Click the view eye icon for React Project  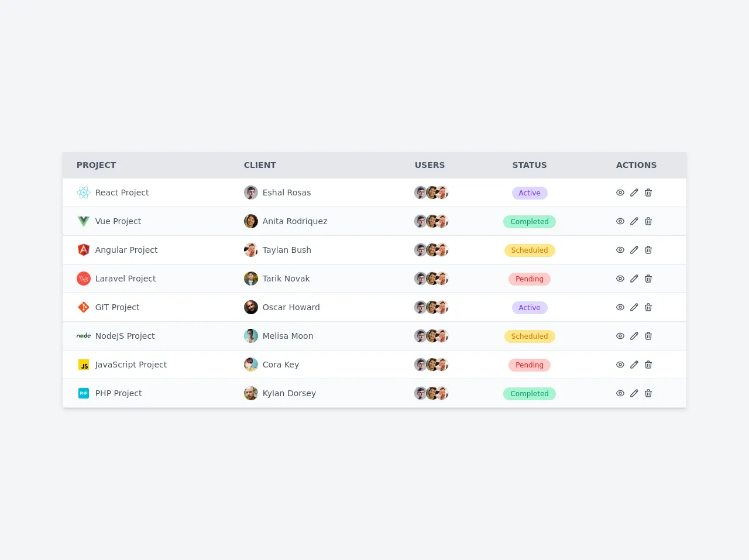click(620, 193)
